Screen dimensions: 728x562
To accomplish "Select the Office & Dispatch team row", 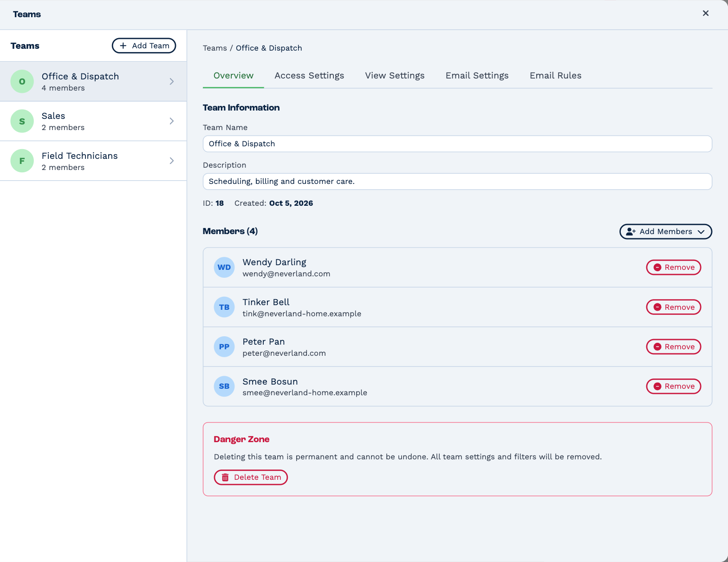I will click(93, 82).
